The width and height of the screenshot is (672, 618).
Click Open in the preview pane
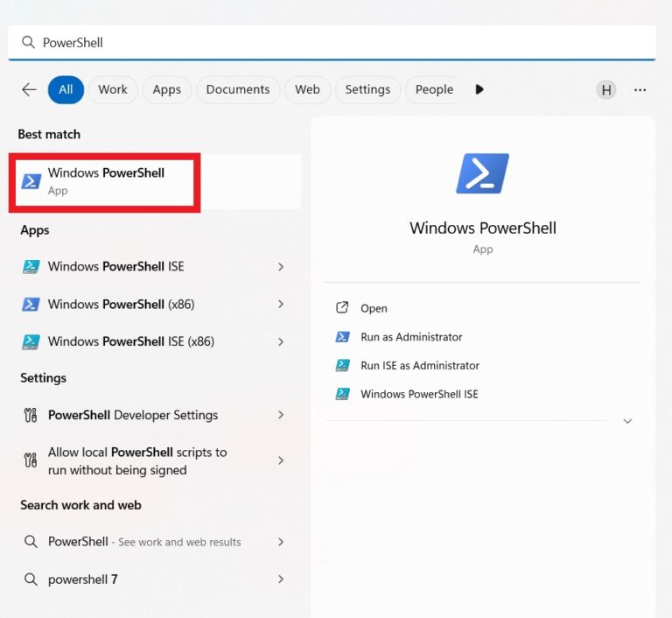pos(374,308)
